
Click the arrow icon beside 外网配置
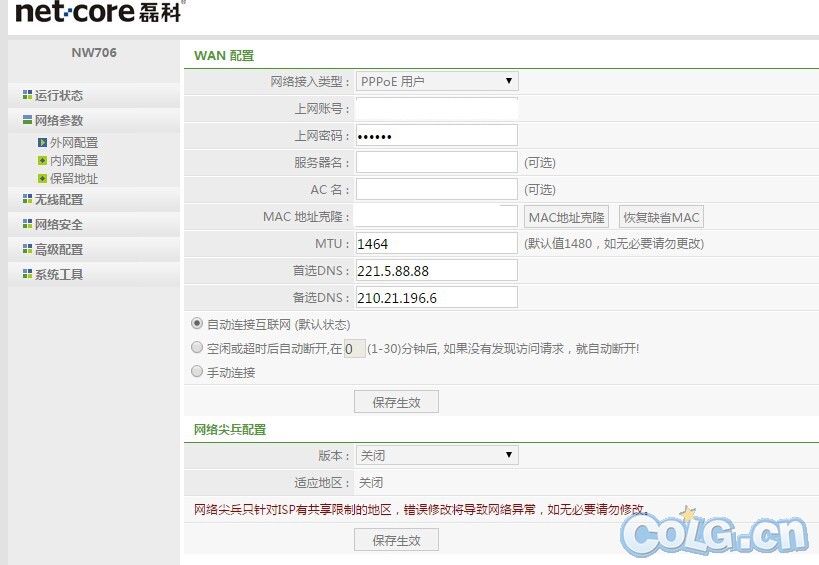(42, 142)
